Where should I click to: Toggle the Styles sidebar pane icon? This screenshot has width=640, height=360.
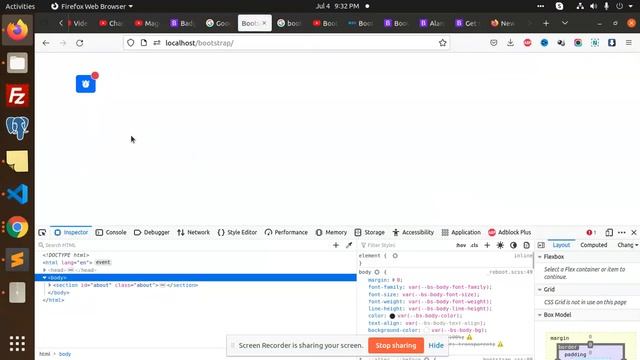(x=541, y=245)
